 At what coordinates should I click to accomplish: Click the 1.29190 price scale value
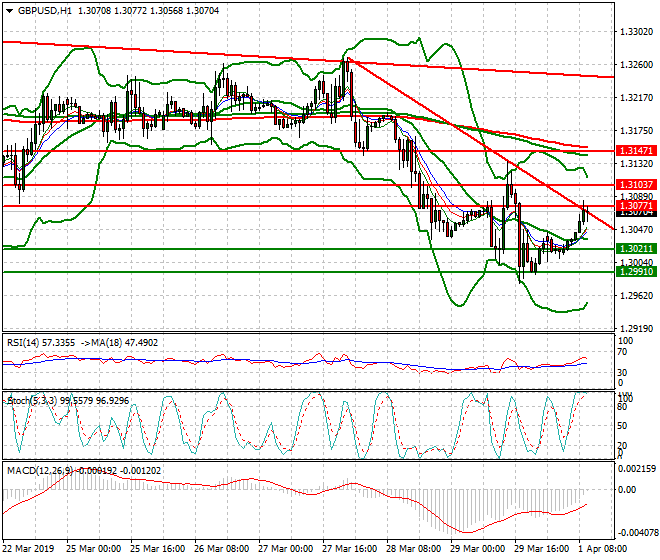click(x=636, y=328)
